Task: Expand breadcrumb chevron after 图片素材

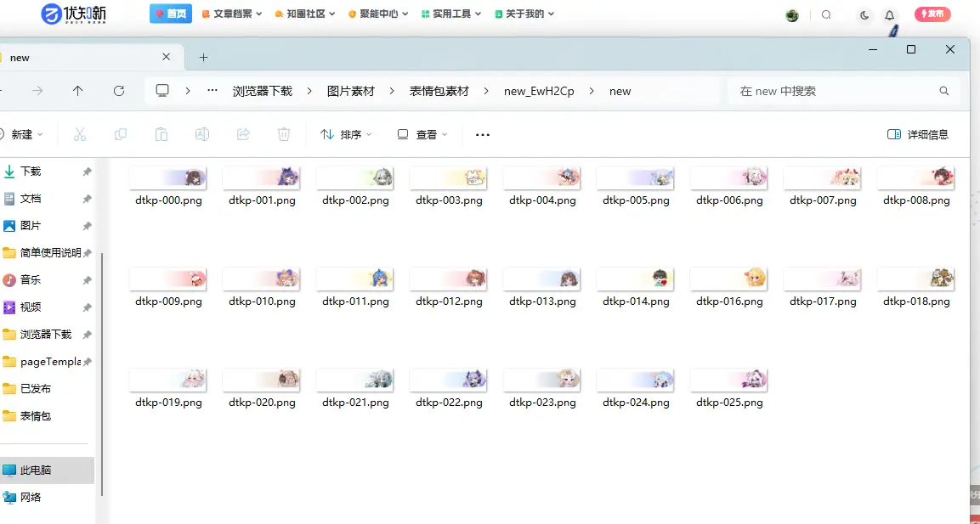Action: tap(392, 91)
